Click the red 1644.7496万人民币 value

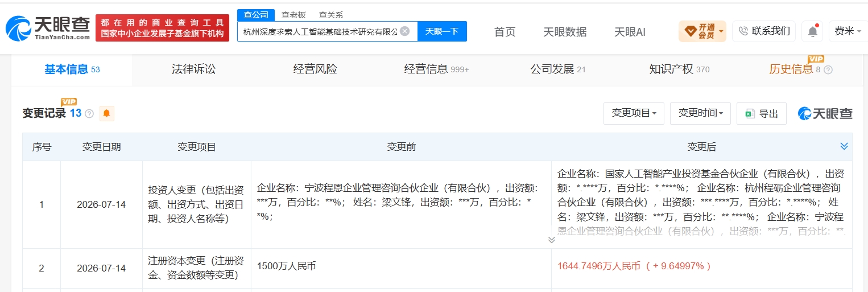pos(634,266)
